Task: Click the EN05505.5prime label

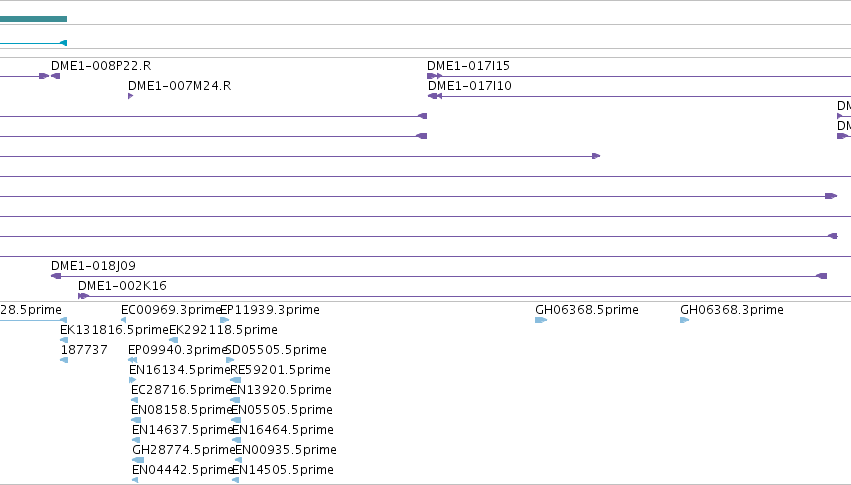Action: (x=282, y=410)
